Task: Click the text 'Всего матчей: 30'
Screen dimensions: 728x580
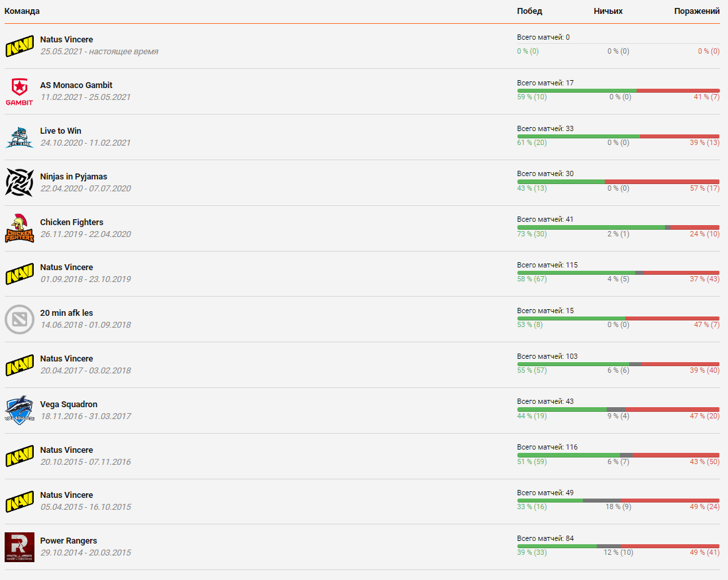Action: point(546,173)
